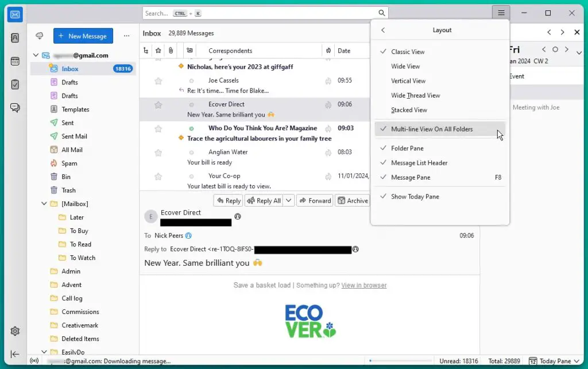This screenshot has width=588, height=369.
Task: Collapse the spaces toolbar with arrow icon
Action: pyautogui.click(x=15, y=355)
